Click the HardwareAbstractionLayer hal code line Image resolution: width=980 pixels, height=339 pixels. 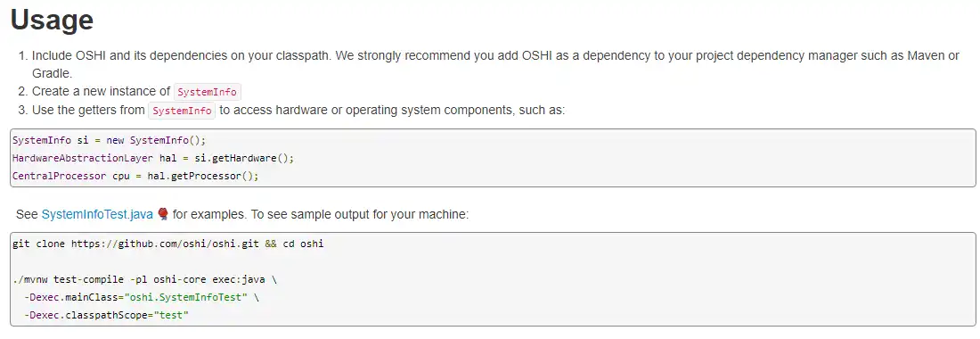pyautogui.click(x=153, y=158)
